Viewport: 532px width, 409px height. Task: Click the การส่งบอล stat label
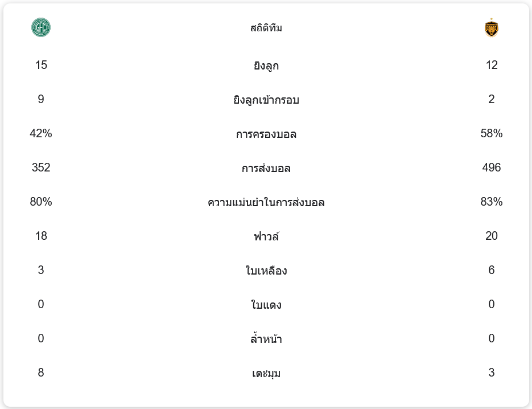266,168
